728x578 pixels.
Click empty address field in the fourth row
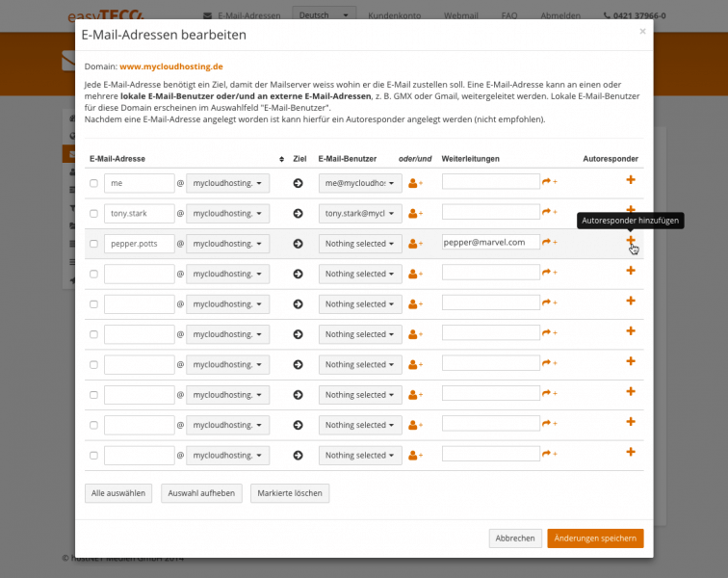pos(140,275)
